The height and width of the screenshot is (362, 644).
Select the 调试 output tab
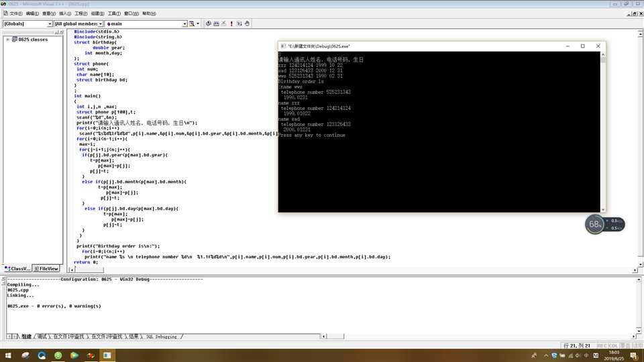[x=42, y=337]
